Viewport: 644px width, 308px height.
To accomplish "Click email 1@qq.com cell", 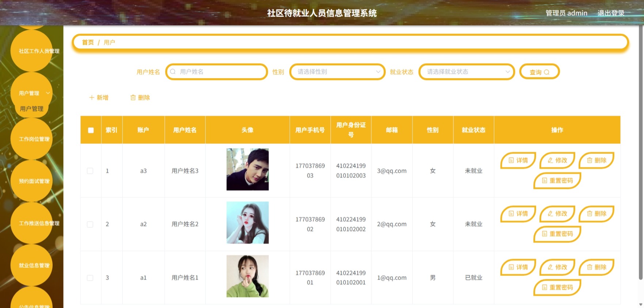I will coord(392,278).
